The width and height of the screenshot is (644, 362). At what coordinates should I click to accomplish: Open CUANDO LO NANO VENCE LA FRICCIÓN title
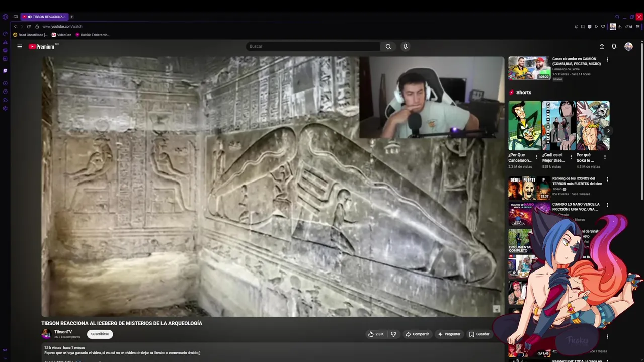coord(576,207)
